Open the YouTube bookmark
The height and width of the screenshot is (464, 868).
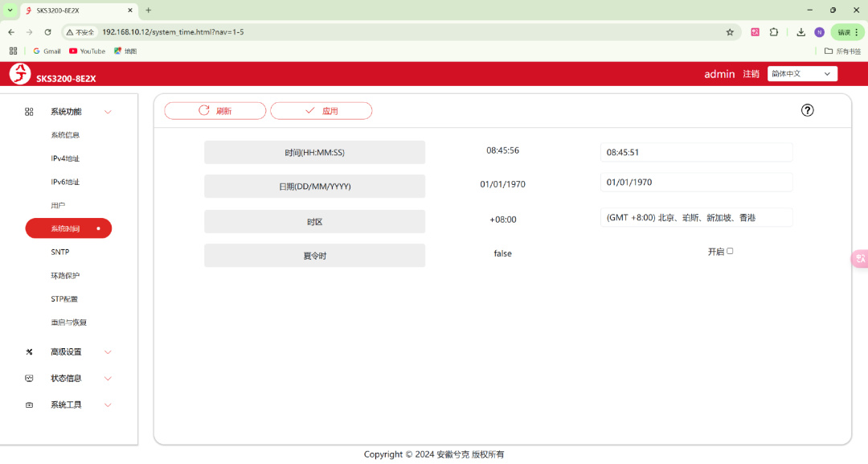(87, 51)
